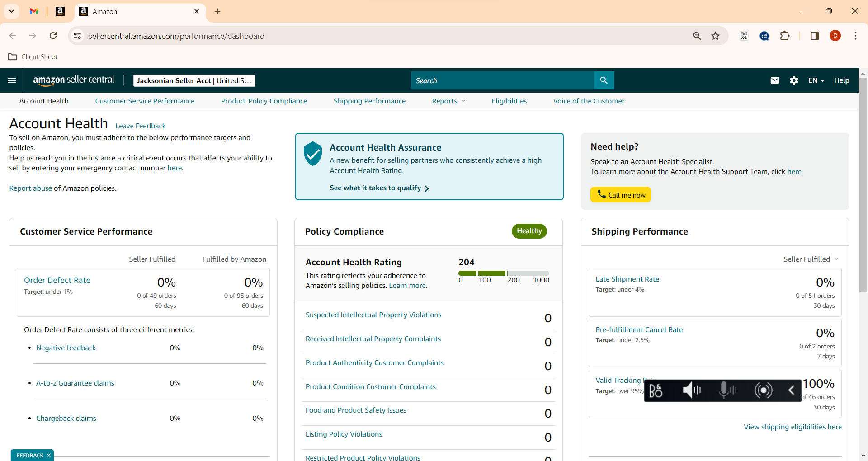The image size is (868, 461).
Task: Collapse overlay toolbar with left chevron
Action: click(x=791, y=390)
